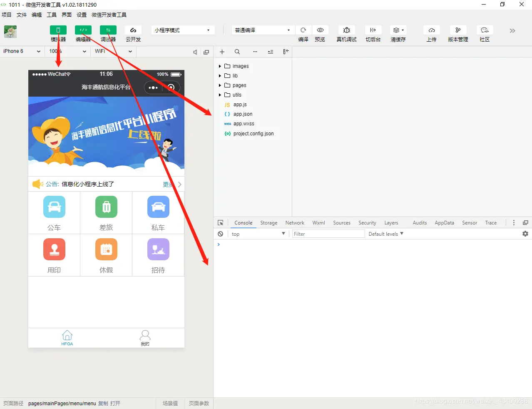Open the iPhone 6 device dropdown
532x409 pixels.
click(22, 51)
